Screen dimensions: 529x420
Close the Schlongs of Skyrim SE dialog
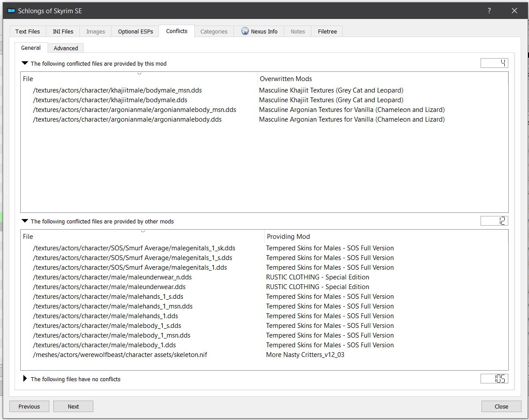tap(514, 11)
